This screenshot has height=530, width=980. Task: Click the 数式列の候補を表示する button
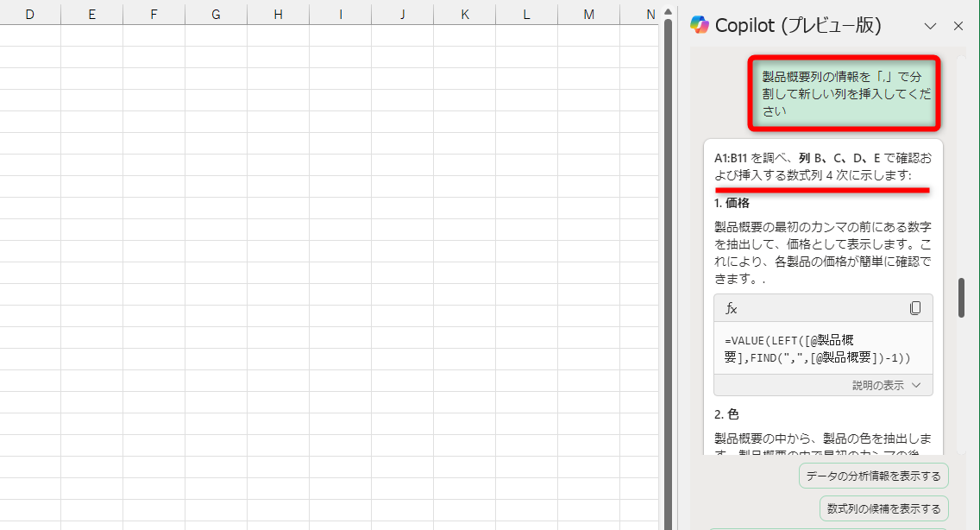(883, 508)
